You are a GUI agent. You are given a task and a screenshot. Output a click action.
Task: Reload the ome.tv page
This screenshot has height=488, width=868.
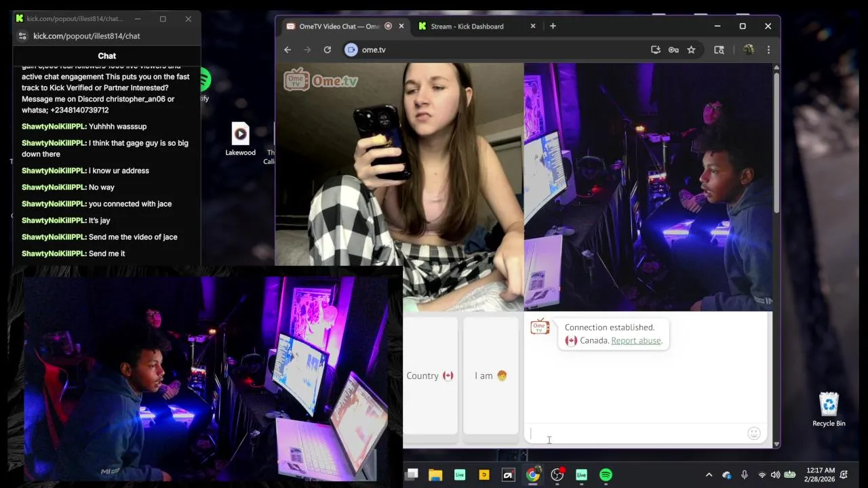328,49
